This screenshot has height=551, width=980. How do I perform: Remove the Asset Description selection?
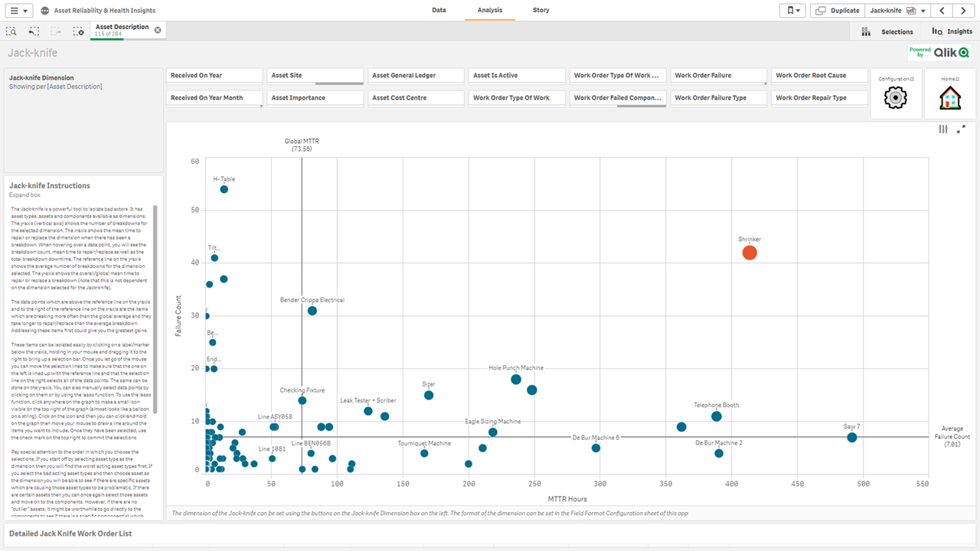coord(158,30)
